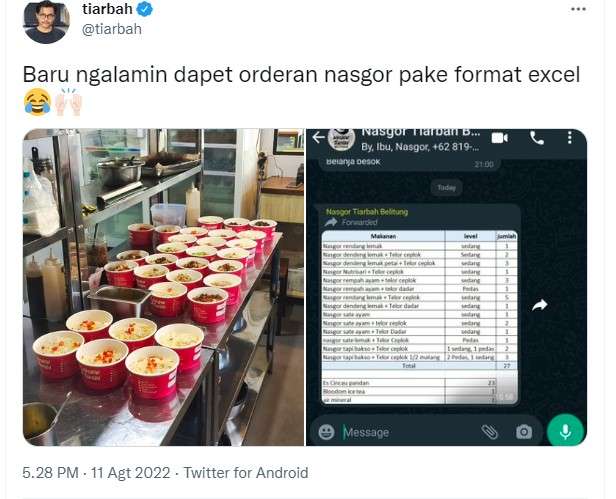The height and width of the screenshot is (499, 616).
Task: Click the Message text input field
Action: pyautogui.click(x=409, y=432)
